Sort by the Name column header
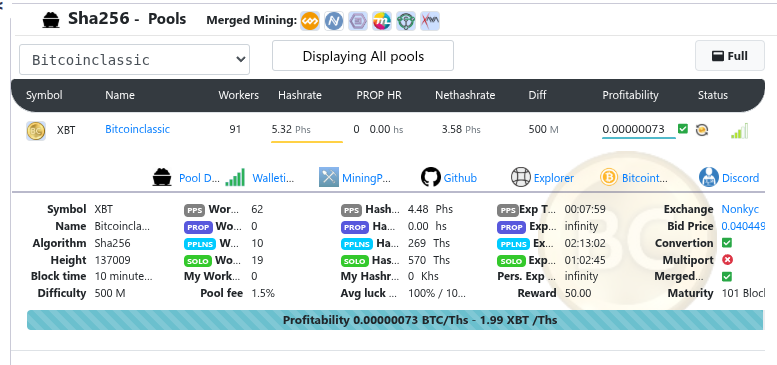The image size is (777, 365). coord(120,95)
